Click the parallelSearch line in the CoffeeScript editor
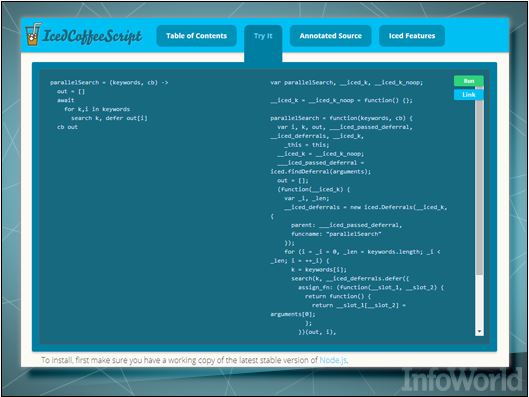Viewport: 529px width, 397px height. click(x=109, y=83)
